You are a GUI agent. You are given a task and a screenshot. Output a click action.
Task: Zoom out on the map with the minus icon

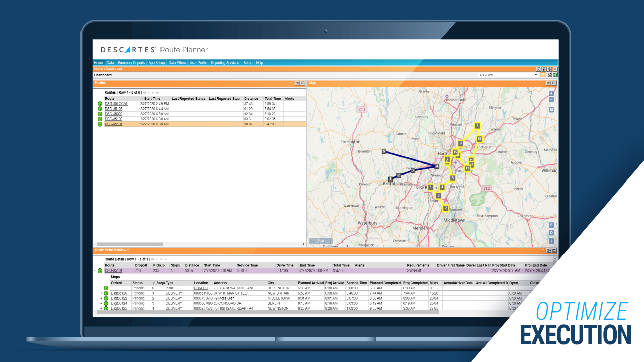[x=551, y=98]
